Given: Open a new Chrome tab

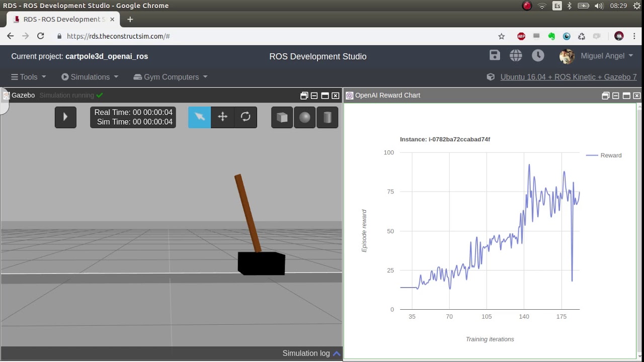Looking at the screenshot, I should (x=130, y=19).
